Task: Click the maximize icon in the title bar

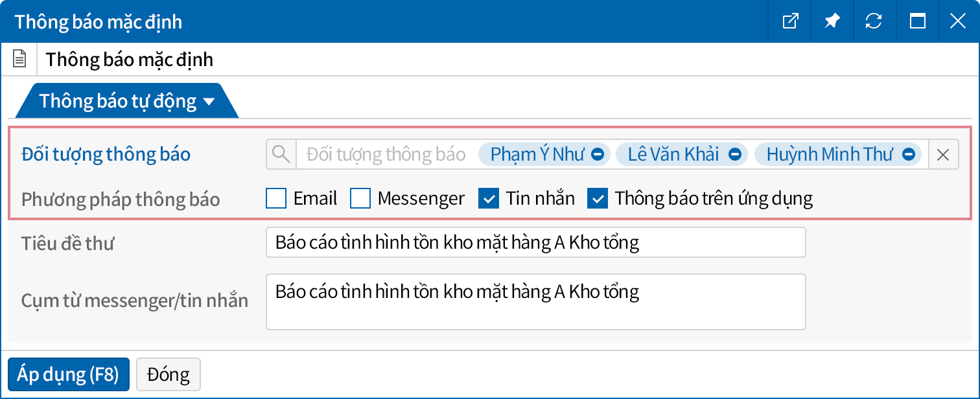Action: (916, 21)
